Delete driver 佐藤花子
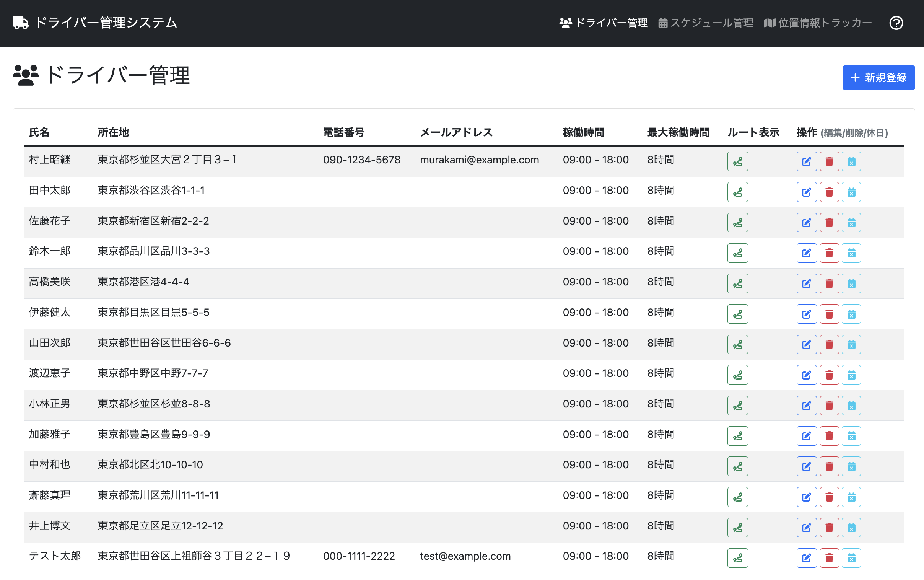The height and width of the screenshot is (580, 924). [x=829, y=223]
